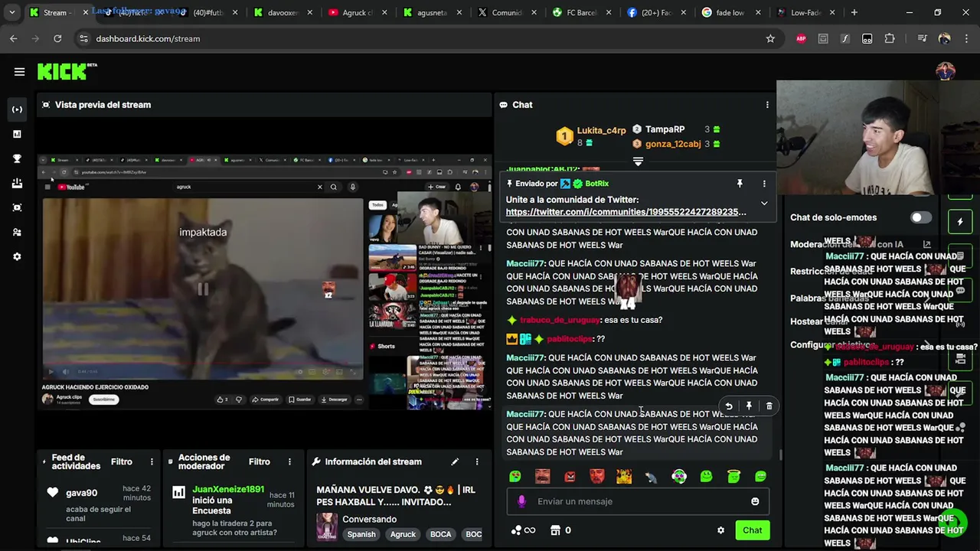Open a new browser tab
This screenshot has width=980, height=551.
(x=854, y=12)
